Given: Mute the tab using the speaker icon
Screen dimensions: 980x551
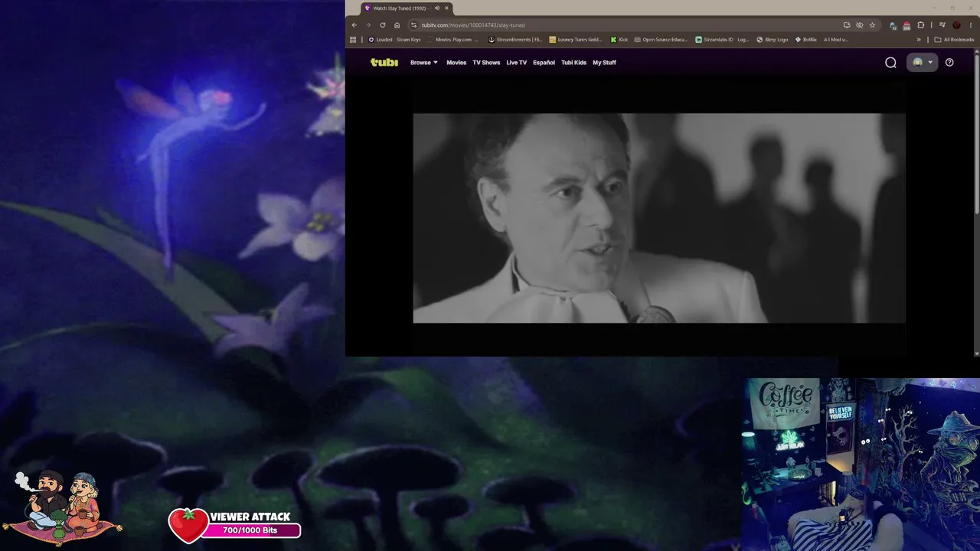Looking at the screenshot, I should tap(437, 8).
